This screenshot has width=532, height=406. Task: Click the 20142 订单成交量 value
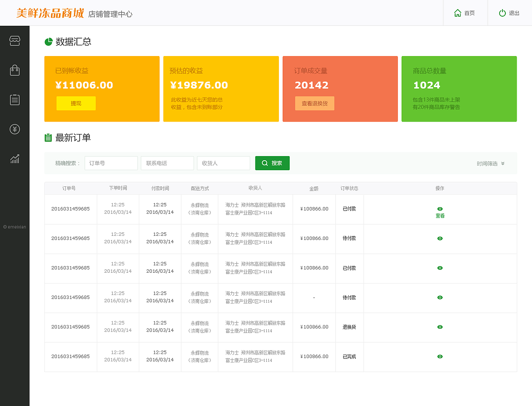point(312,85)
